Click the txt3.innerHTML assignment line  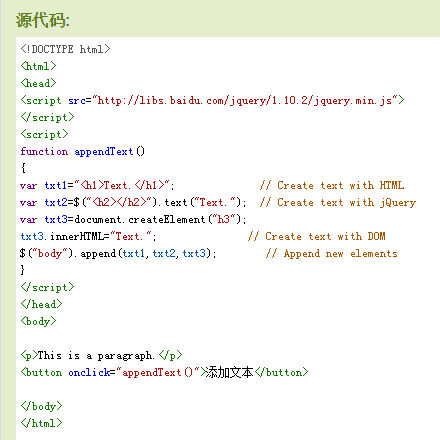[88, 236]
